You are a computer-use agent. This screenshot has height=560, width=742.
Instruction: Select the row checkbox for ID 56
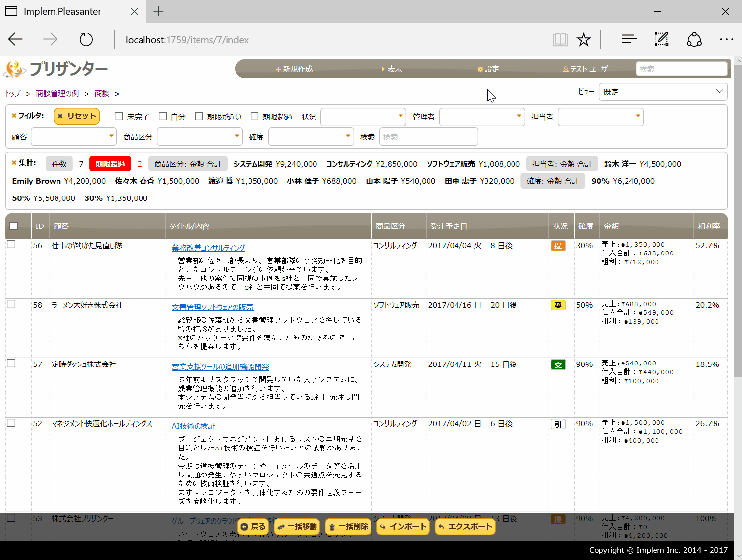(x=11, y=244)
